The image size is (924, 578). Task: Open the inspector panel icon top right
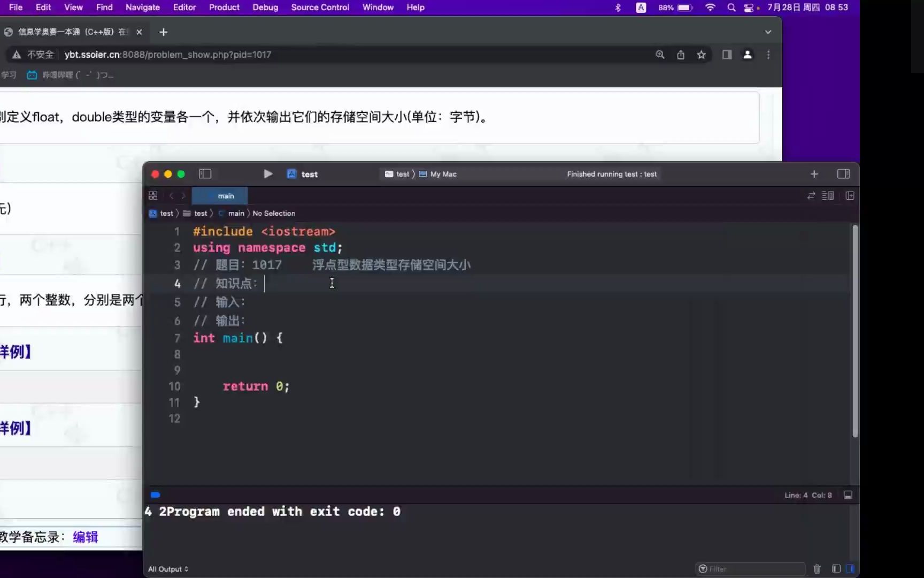point(843,174)
